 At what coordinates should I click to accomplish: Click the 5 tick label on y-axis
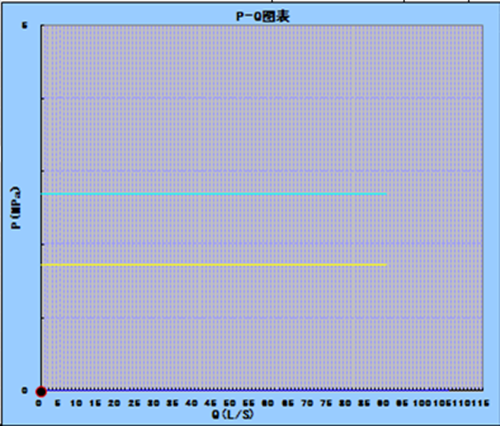(25, 26)
